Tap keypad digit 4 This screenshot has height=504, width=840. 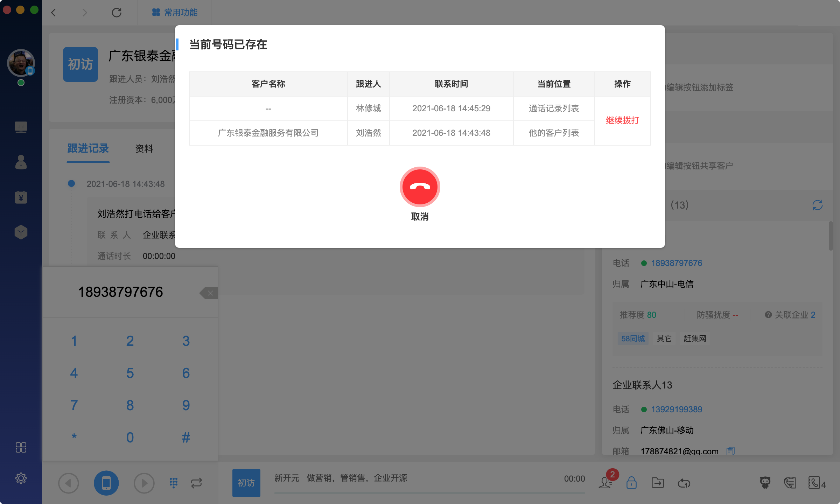(x=74, y=373)
